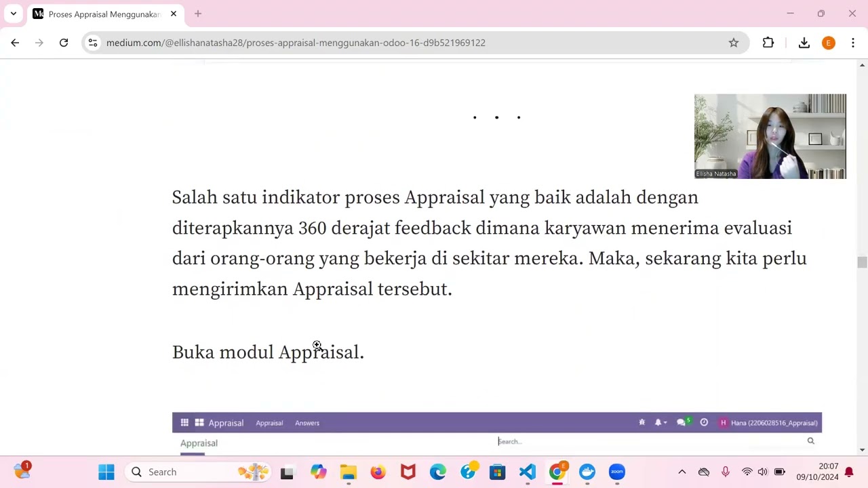Open Microsoft Store from the taskbar
Viewport: 868px width, 488px height.
click(498, 472)
